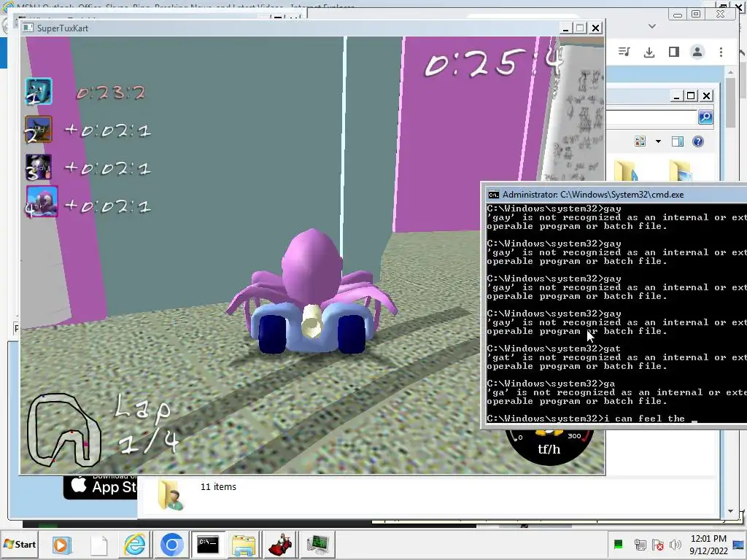
Task: Close the small Explorer window
Action: coord(706,96)
